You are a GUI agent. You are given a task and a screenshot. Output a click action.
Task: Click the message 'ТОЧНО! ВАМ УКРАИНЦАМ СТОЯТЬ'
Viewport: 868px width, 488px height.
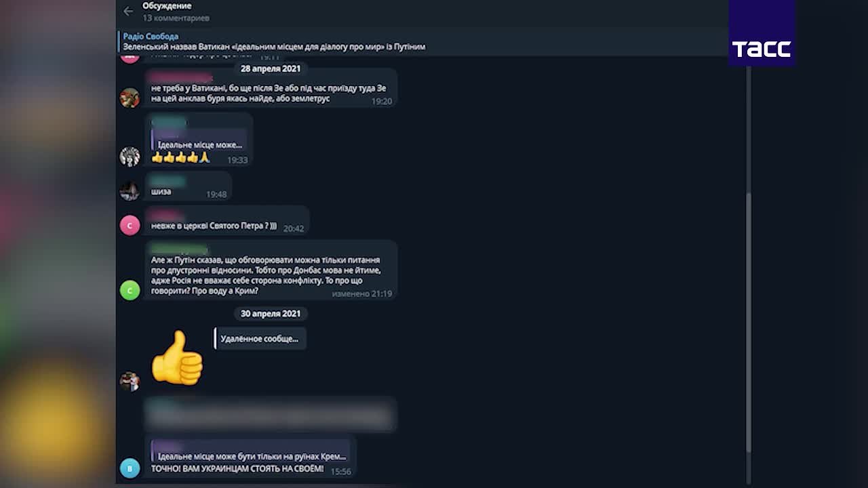click(237, 469)
